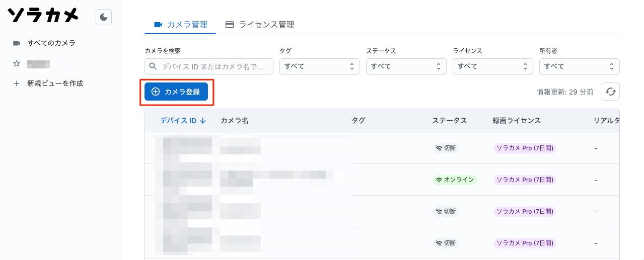Screen dimensions: 644x260
Task: Click 情報更新: 29 分前 text
Action: tap(565, 92)
